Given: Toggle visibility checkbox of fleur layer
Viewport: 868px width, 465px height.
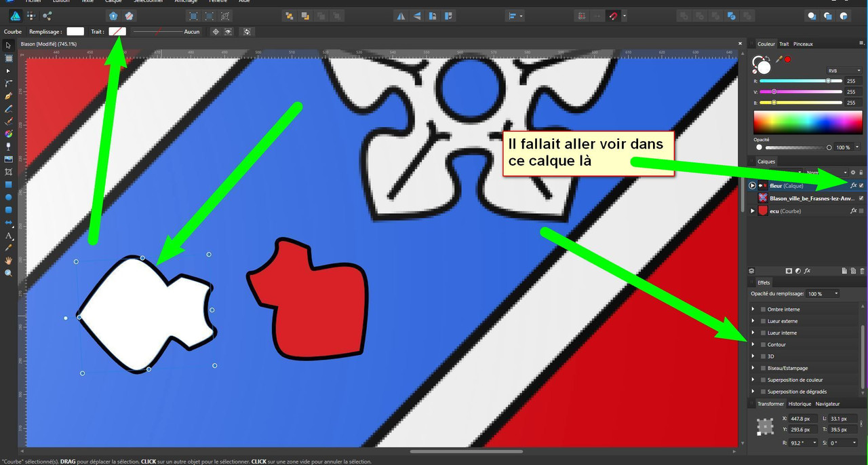Looking at the screenshot, I should 861,185.
